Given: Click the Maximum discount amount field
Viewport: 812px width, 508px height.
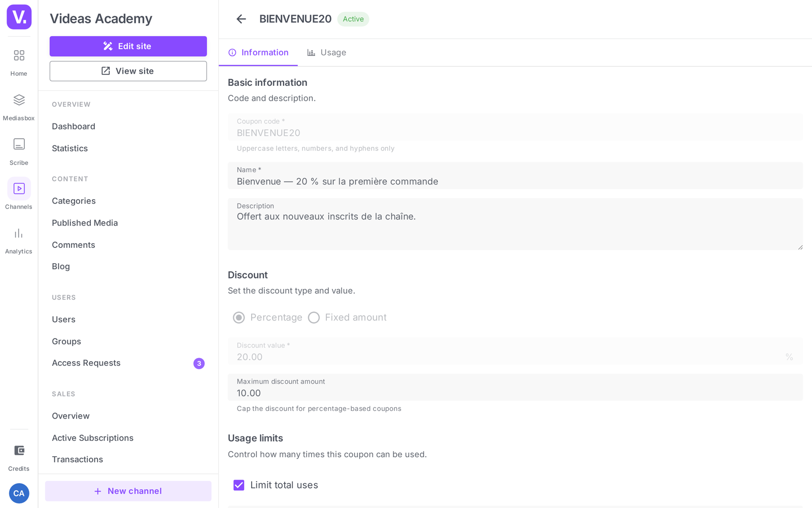Looking at the screenshot, I should tap(515, 387).
